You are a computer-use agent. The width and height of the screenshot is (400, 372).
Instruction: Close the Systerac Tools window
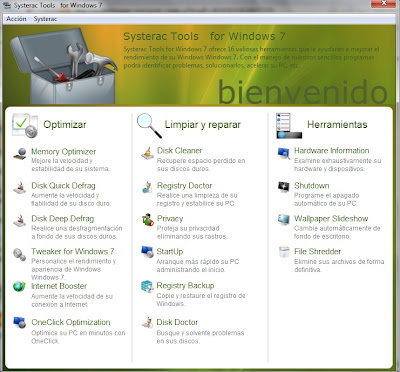pyautogui.click(x=383, y=4)
